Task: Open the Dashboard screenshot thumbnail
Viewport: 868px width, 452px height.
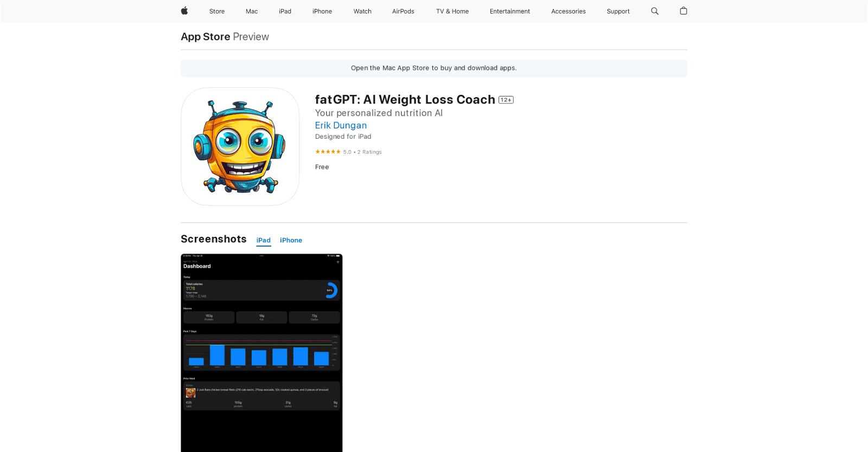Action: 261,352
